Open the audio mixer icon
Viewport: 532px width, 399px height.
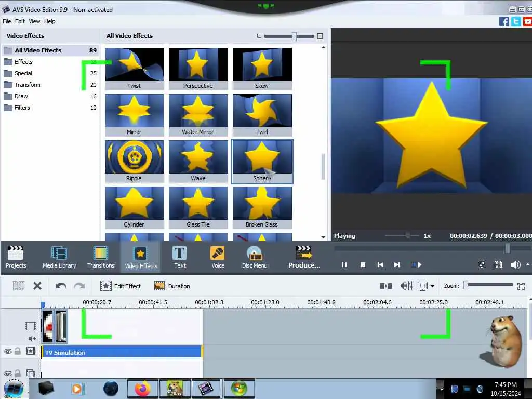(x=406, y=286)
